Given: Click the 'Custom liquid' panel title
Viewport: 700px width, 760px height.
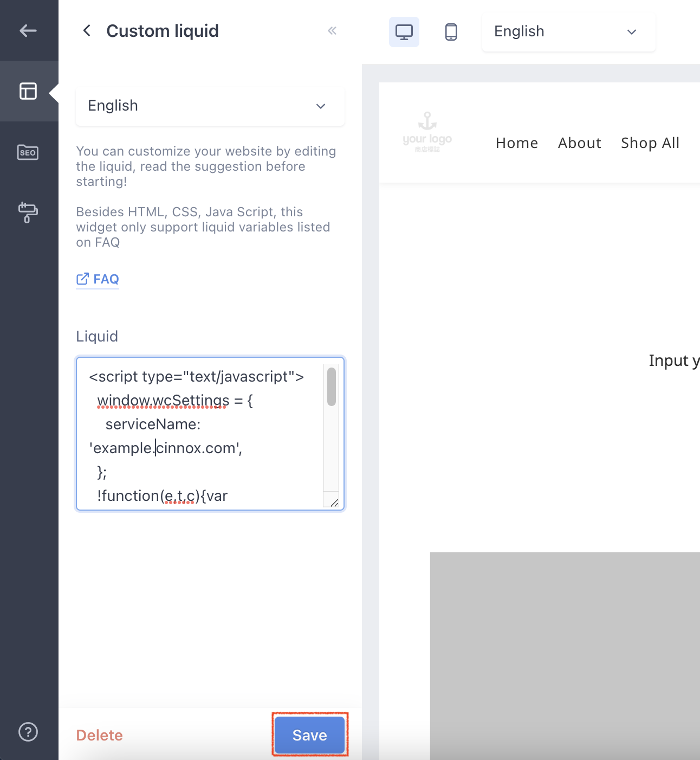Looking at the screenshot, I should tap(163, 31).
